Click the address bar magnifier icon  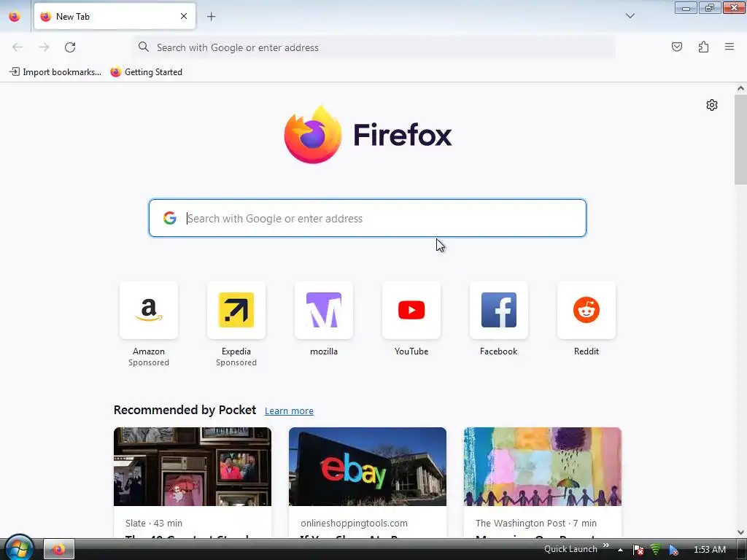click(x=144, y=47)
